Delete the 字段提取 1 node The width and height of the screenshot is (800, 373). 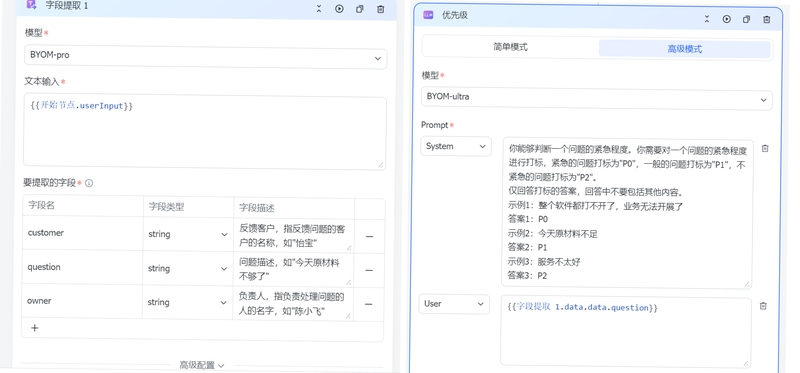point(381,9)
